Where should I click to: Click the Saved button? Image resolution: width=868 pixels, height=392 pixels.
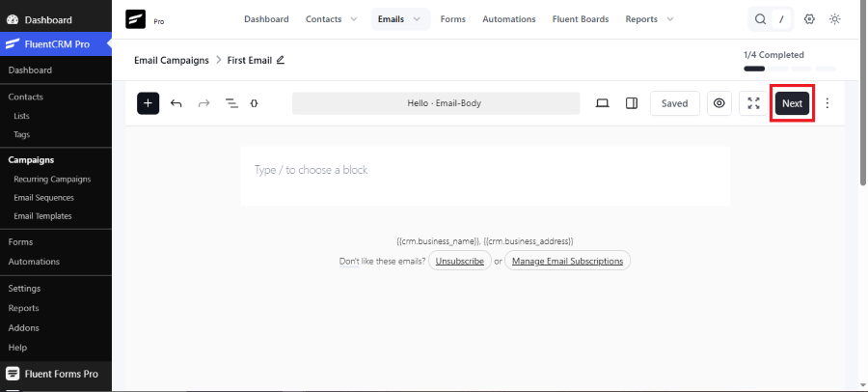point(675,103)
